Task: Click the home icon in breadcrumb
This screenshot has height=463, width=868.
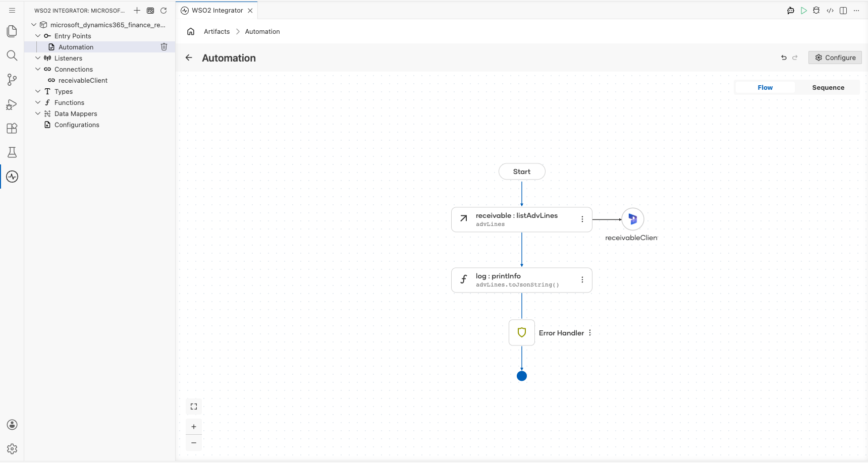Action: 191,31
